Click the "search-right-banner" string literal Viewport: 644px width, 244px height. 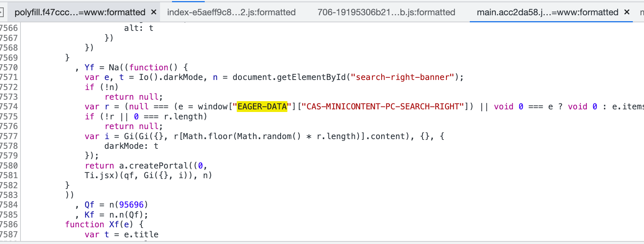coord(405,77)
